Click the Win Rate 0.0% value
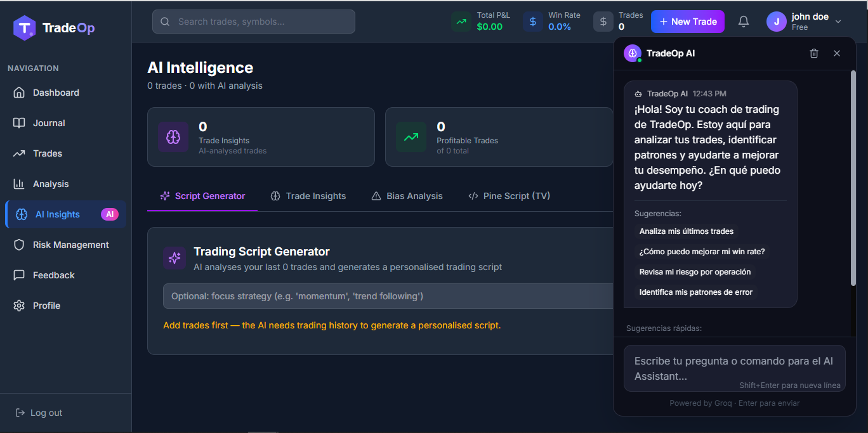 560,27
